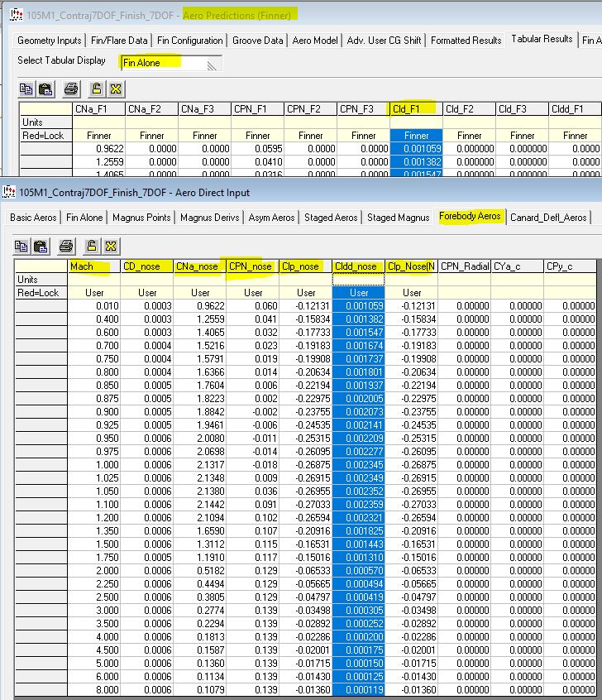The width and height of the screenshot is (602, 700).
Task: Click yellow X icon in Aero Direct Input toolbar
Action: [x=109, y=246]
